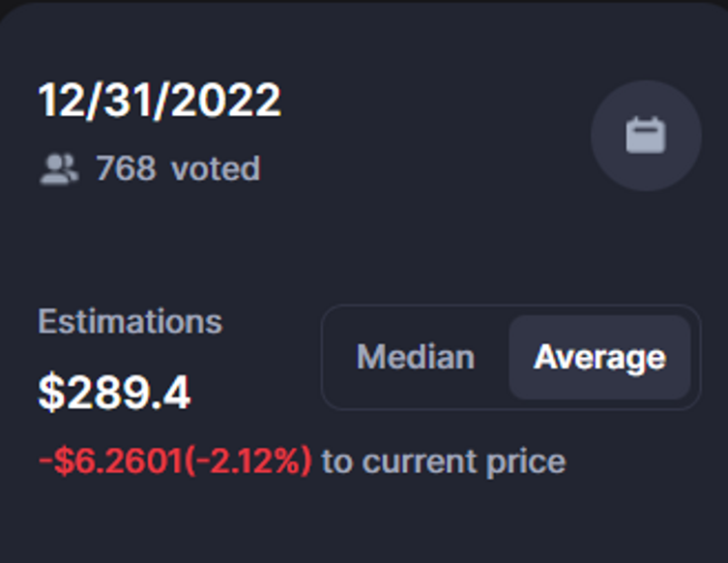Click the dollar sign of $289.4

pyautogui.click(x=51, y=393)
